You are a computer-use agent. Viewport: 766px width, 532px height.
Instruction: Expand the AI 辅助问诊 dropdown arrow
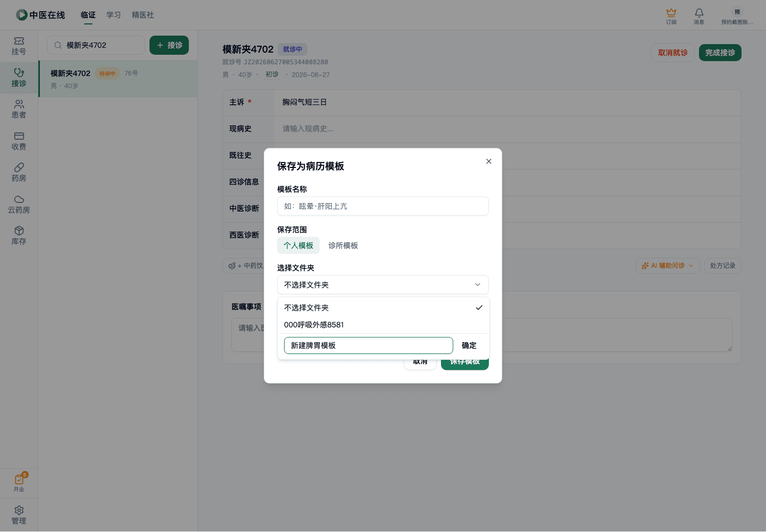click(x=691, y=266)
